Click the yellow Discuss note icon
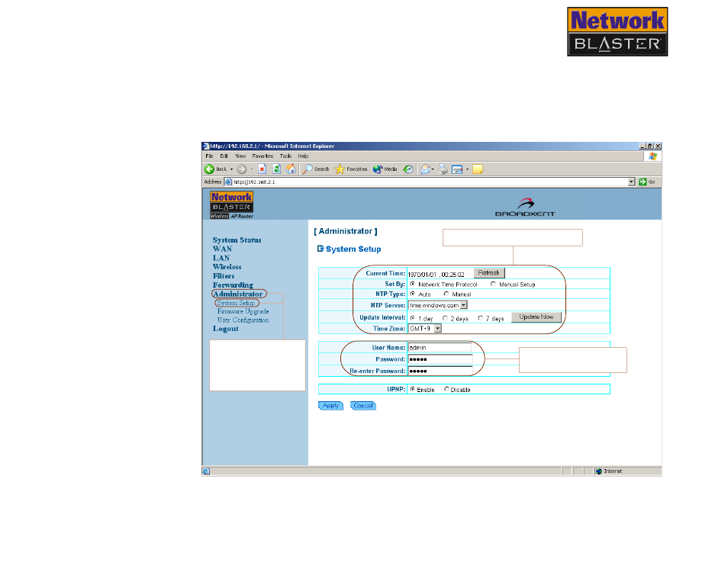The width and height of the screenshot is (728, 566). 478,169
